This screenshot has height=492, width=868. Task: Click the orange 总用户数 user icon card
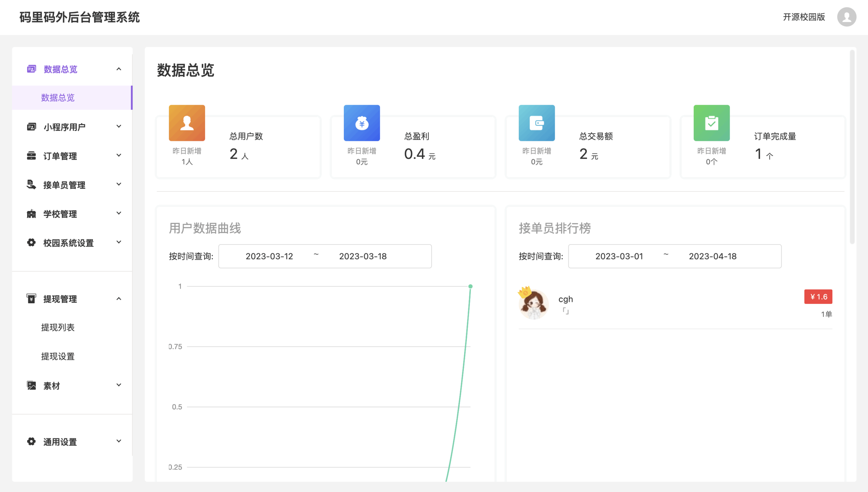187,123
